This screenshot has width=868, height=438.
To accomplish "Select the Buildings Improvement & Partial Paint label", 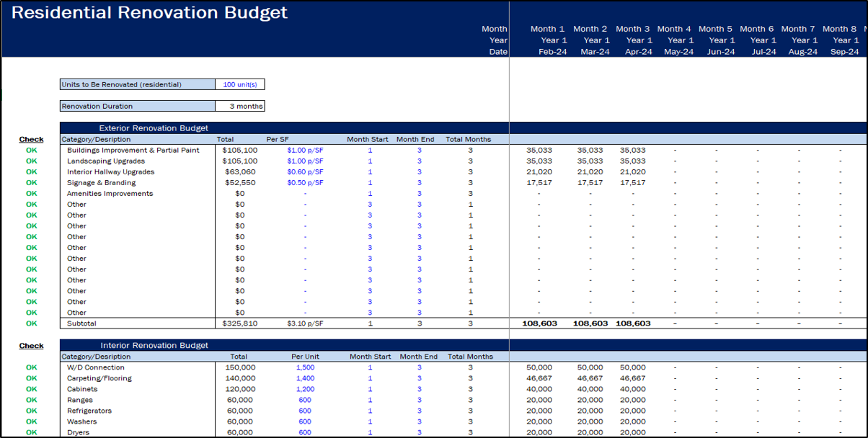I will (133, 150).
